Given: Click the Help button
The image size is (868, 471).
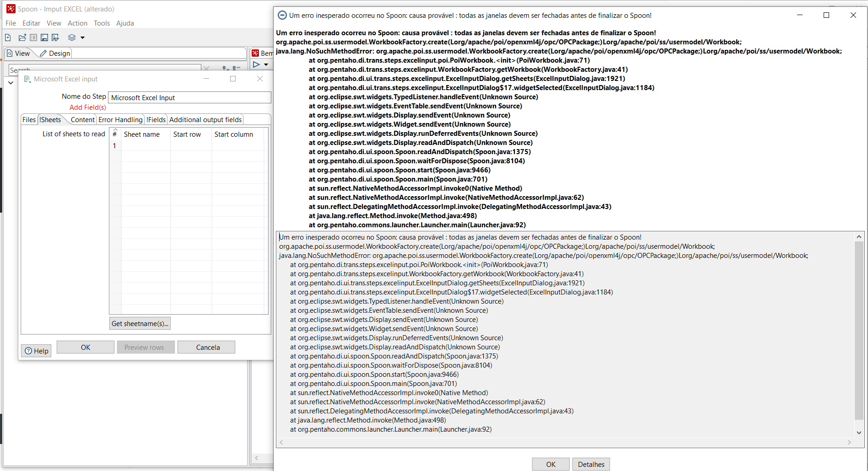Looking at the screenshot, I should (x=36, y=351).
